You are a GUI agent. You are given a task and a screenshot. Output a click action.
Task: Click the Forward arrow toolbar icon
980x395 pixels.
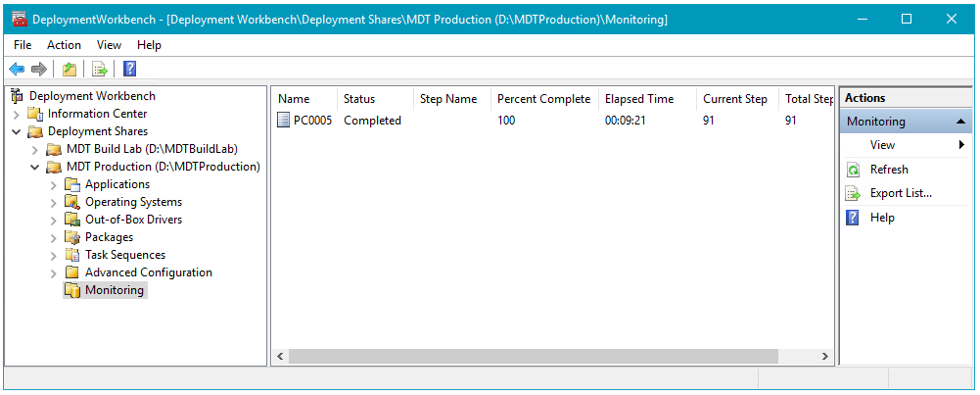click(39, 69)
